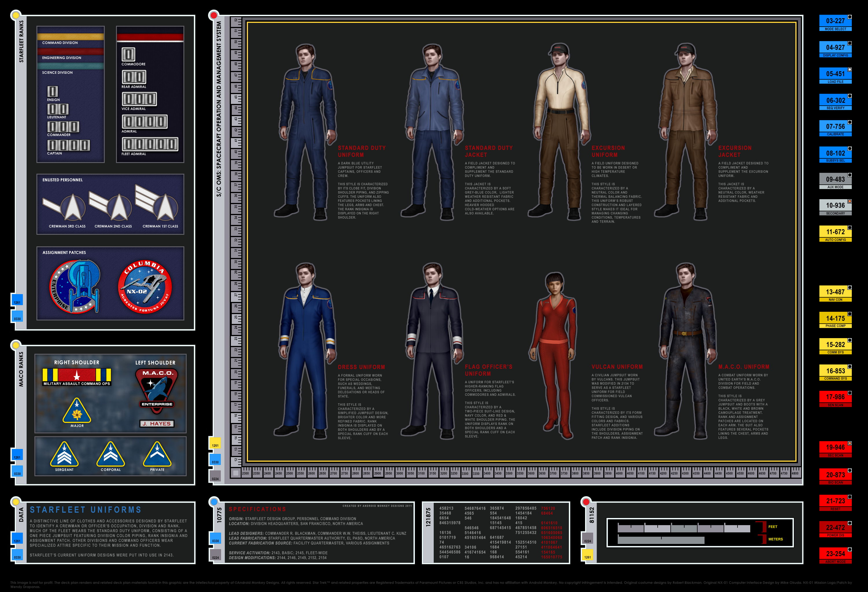Click the feet scale bar
Screen dimensions: 868x592
[683, 528]
